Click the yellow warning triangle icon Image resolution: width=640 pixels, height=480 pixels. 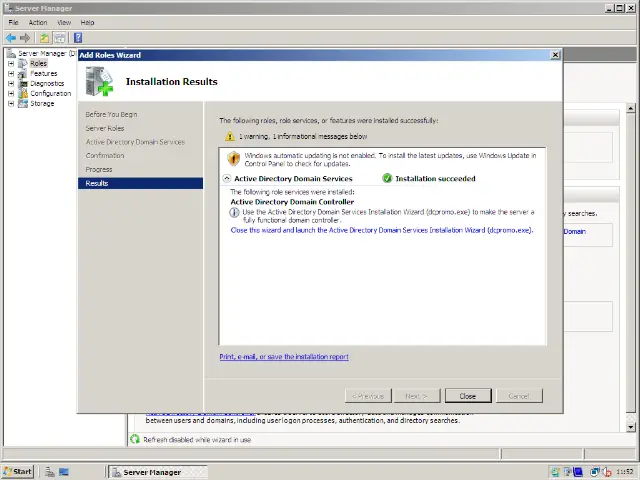[x=230, y=136]
